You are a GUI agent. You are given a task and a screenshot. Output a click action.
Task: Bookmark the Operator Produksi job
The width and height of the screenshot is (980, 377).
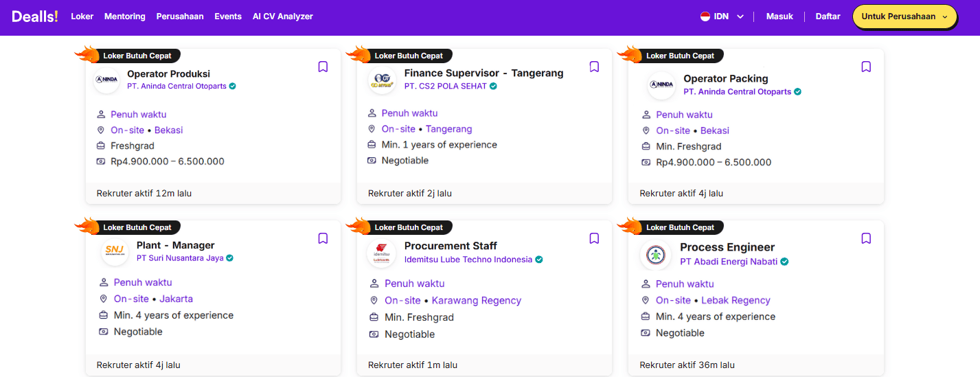coord(323,67)
